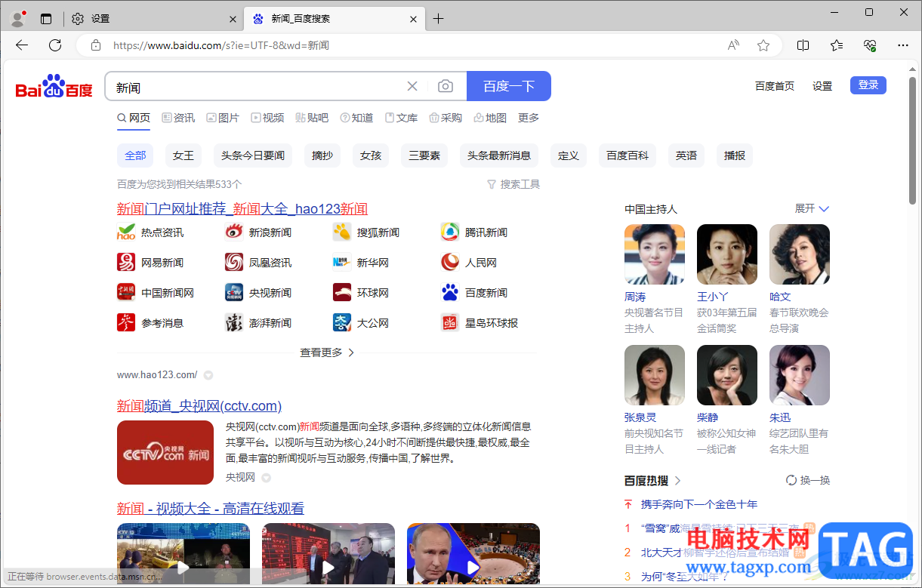Select the 图片 search tab
Screen dimensions: 922x588
[223, 118]
